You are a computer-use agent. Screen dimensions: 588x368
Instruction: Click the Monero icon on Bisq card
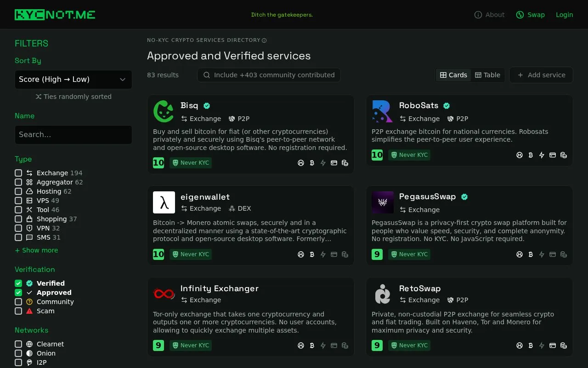301,163
